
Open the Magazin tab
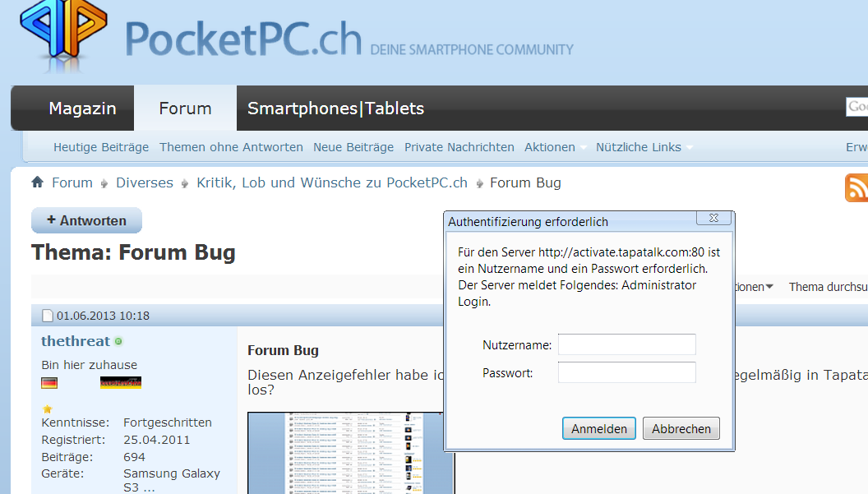(82, 108)
